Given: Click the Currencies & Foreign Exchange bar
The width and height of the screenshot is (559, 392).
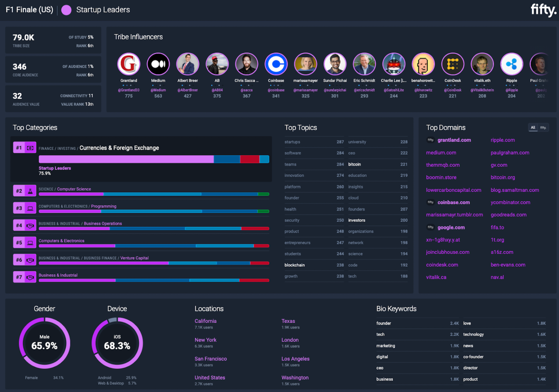Looking at the screenshot, I should 154,159.
